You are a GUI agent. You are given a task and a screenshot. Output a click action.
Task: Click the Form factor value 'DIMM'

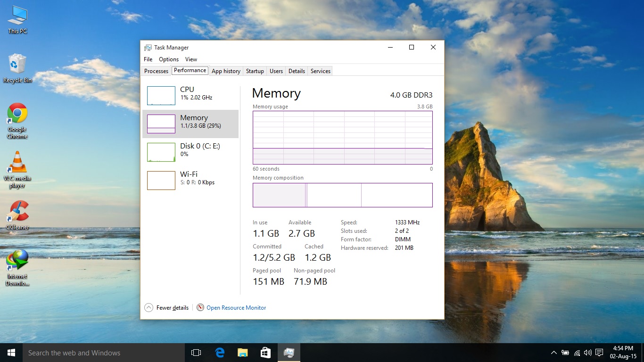pyautogui.click(x=403, y=239)
